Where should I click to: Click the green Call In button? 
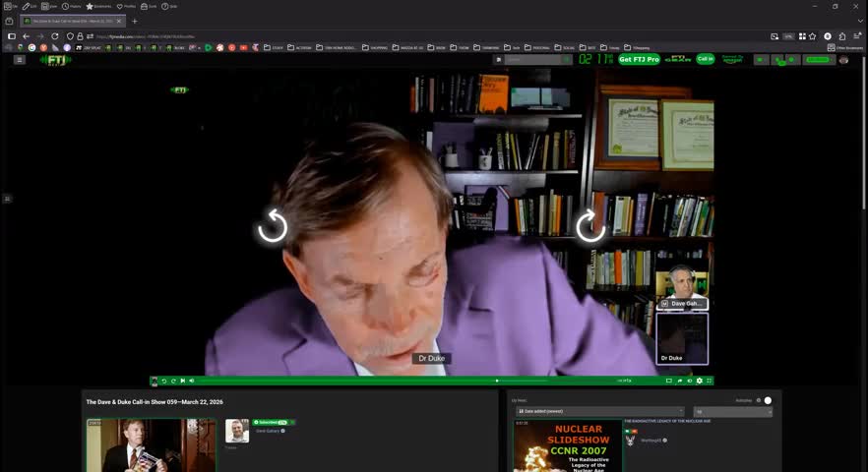(x=705, y=60)
